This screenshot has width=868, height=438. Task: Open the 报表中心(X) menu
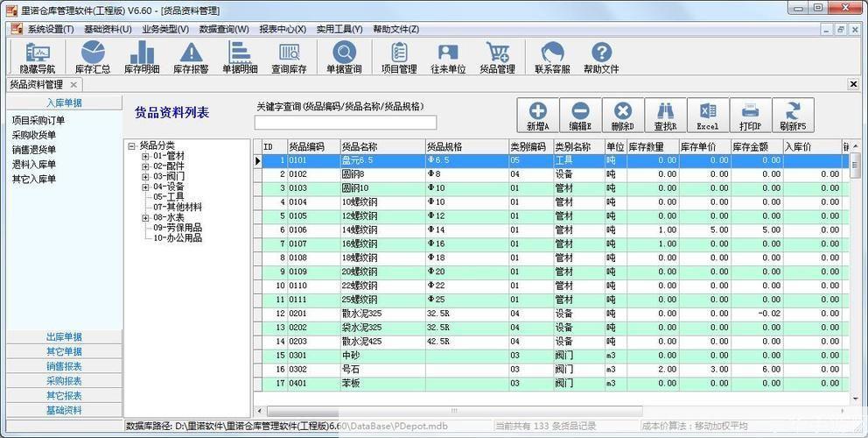click(x=283, y=30)
